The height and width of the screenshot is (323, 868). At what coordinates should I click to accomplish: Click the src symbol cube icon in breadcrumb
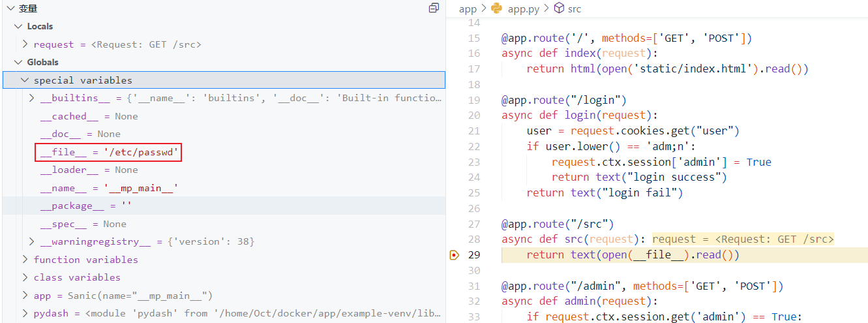559,8
